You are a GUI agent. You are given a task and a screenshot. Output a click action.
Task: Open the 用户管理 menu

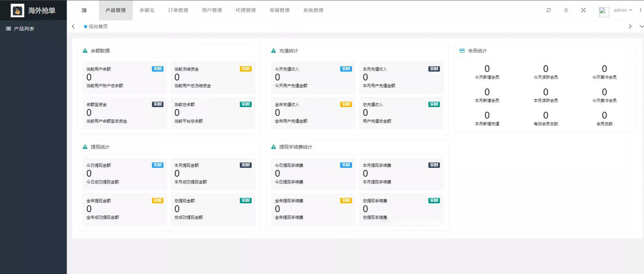click(x=212, y=10)
